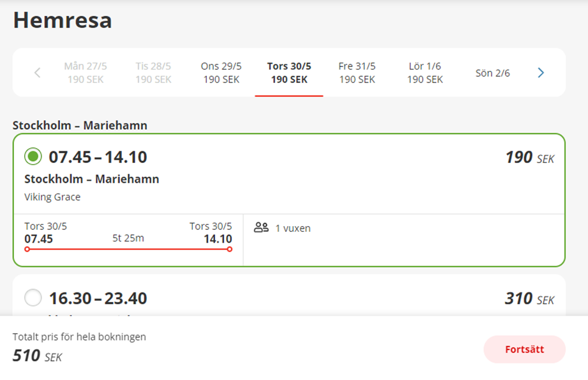
Task: Click the Viking Grace ship name
Action: point(52,197)
